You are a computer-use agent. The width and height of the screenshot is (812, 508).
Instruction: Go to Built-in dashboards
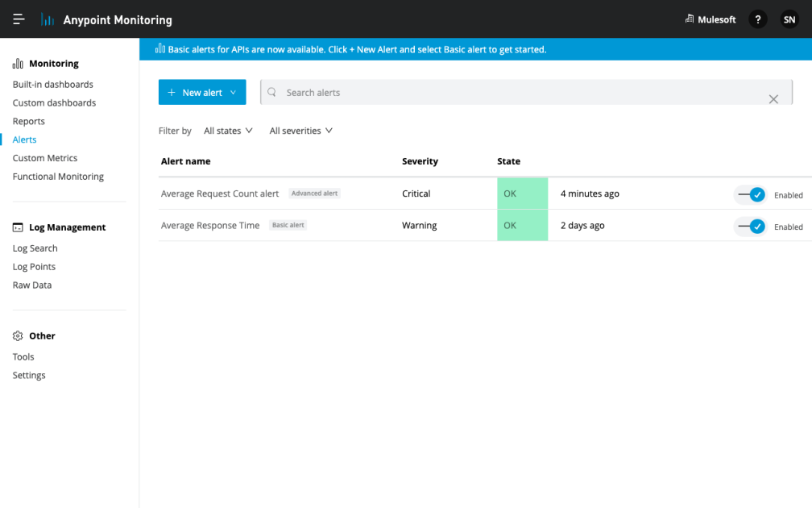(52, 84)
